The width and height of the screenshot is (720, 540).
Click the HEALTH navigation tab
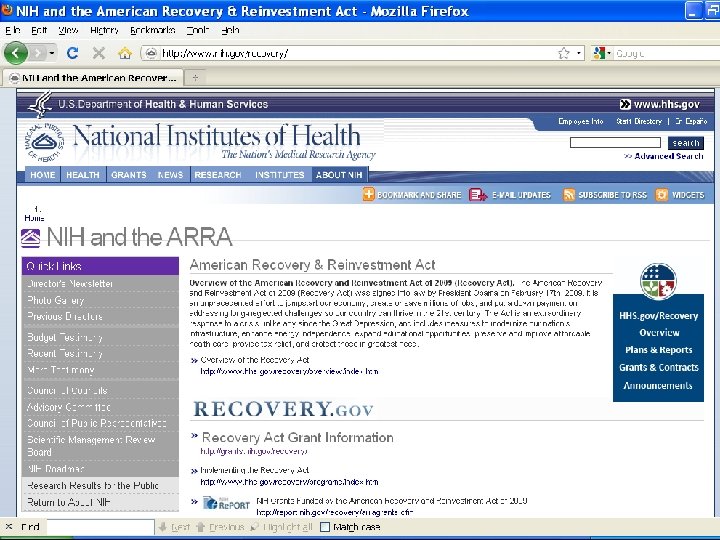[83, 175]
